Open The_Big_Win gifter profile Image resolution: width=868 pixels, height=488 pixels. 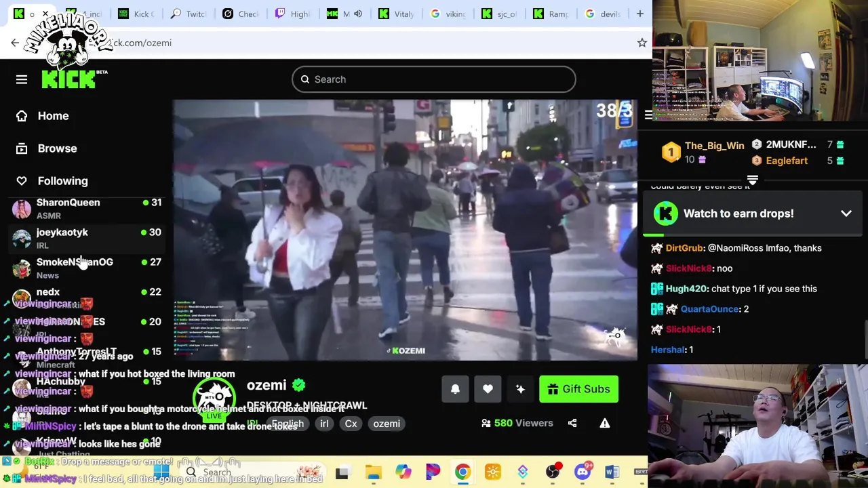coord(714,146)
